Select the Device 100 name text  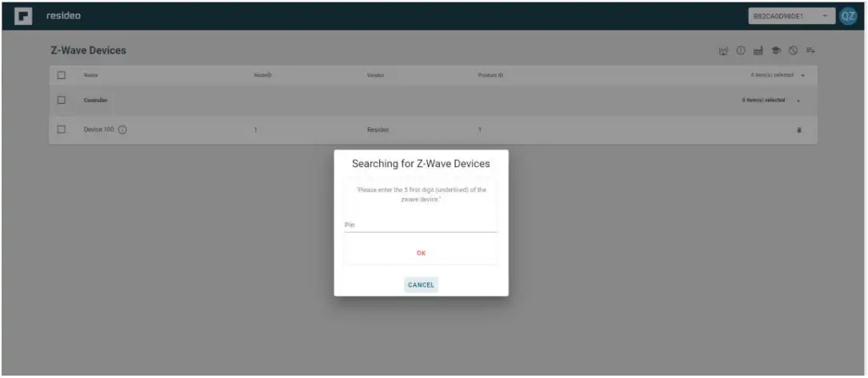pyautogui.click(x=99, y=129)
